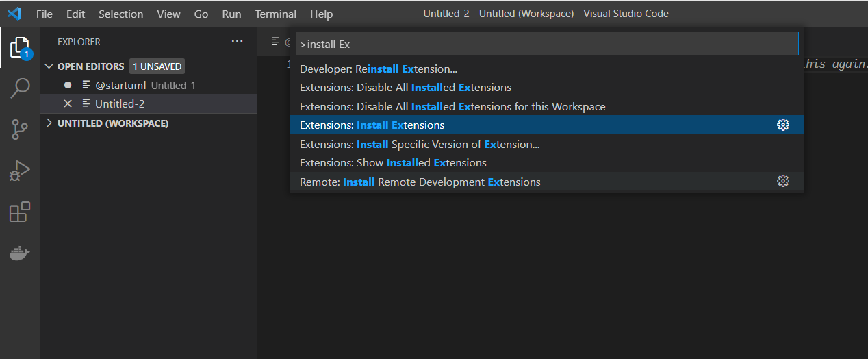Run Extensions: Install Extensions command
This screenshot has height=359, width=868.
[547, 125]
